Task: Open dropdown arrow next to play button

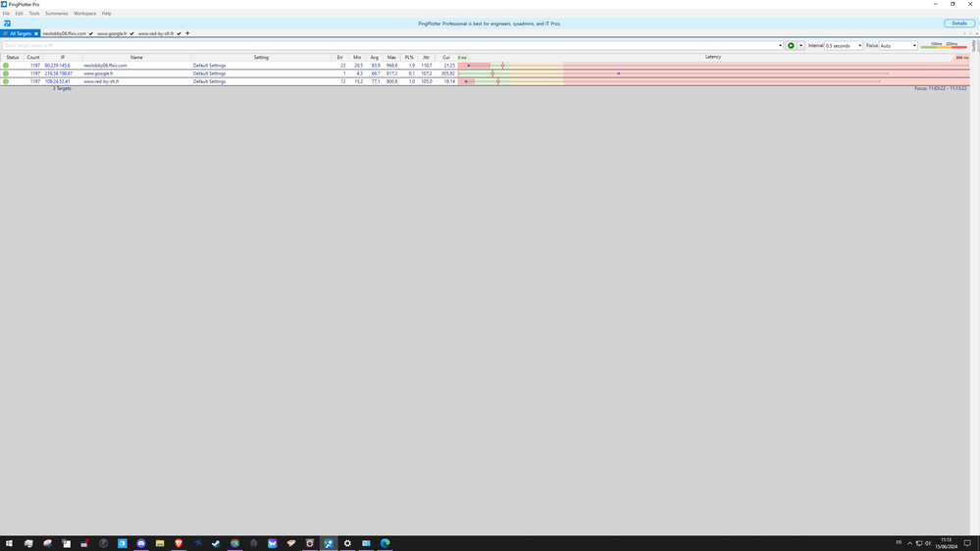Action: (x=801, y=45)
